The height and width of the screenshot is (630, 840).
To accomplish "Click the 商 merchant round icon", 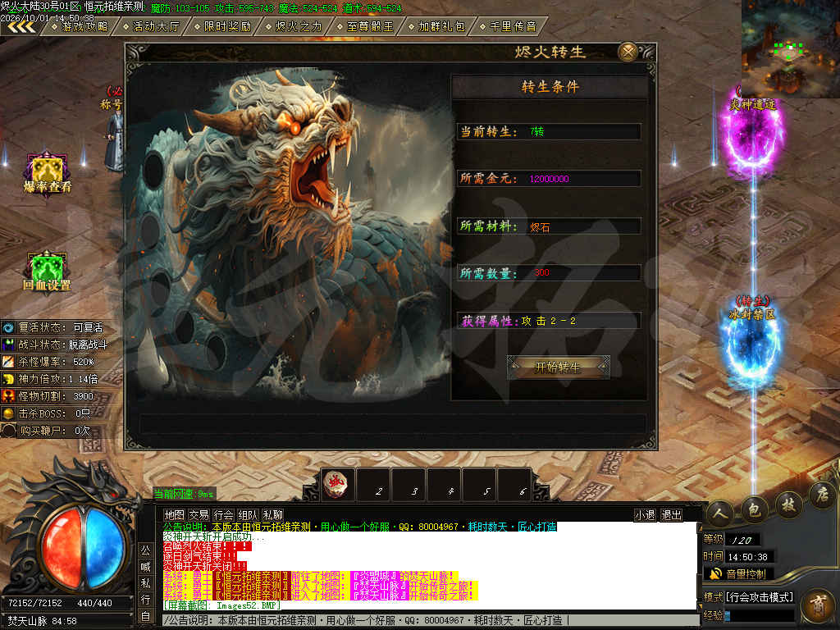I will click(x=818, y=606).
